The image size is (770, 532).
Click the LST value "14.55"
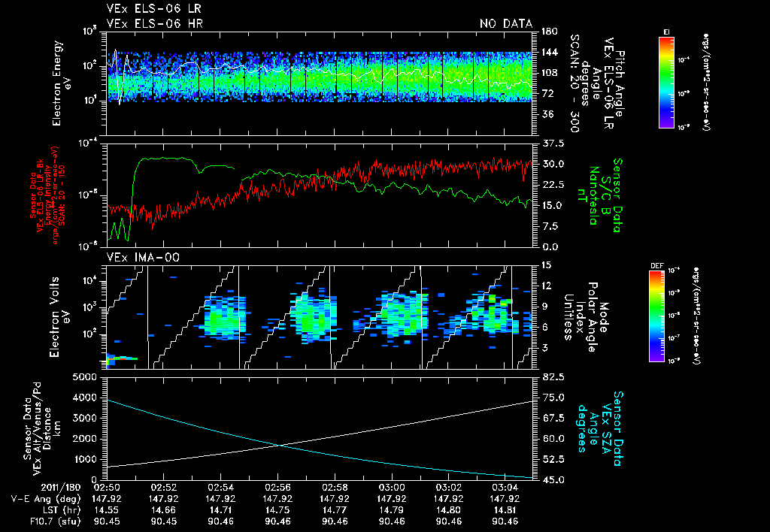click(x=106, y=510)
